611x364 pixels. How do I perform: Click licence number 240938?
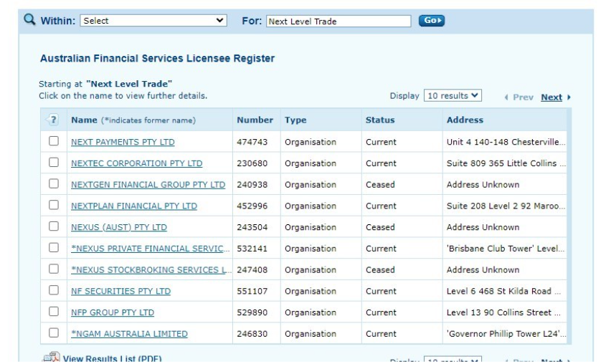pyautogui.click(x=252, y=185)
